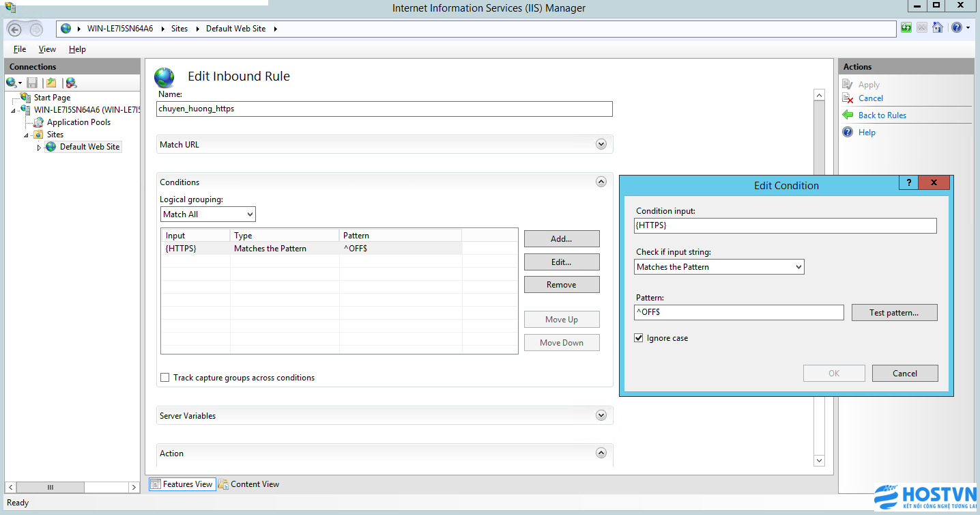The height and width of the screenshot is (515, 980).
Task: Click the server WIN-LE7I5SN64A6 tree icon
Action: click(26, 110)
